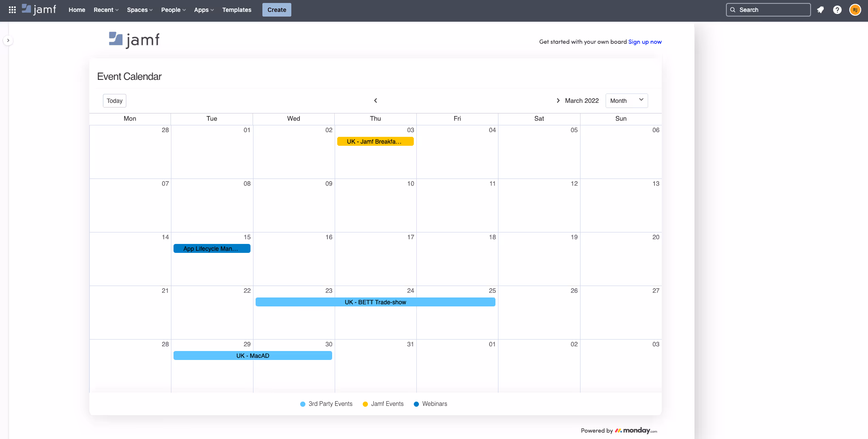Follow the Sign up now link
This screenshot has width=868, height=439.
[x=645, y=42]
